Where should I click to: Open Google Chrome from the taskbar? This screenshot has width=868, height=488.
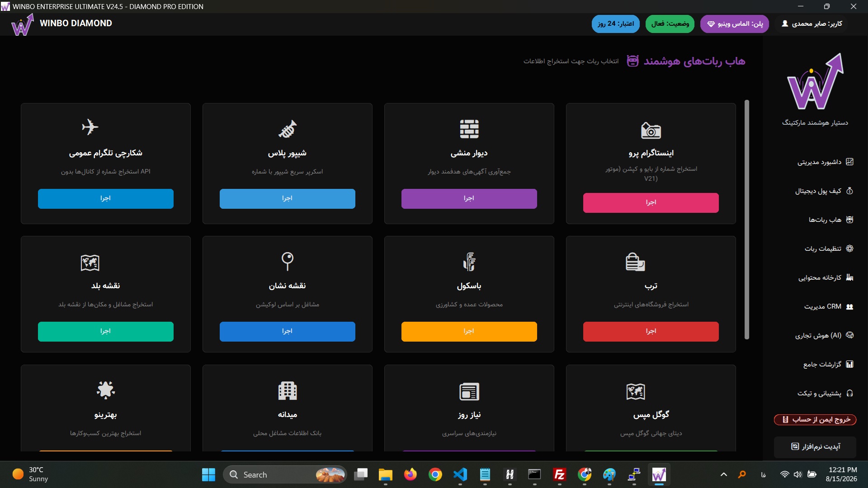pyautogui.click(x=435, y=474)
